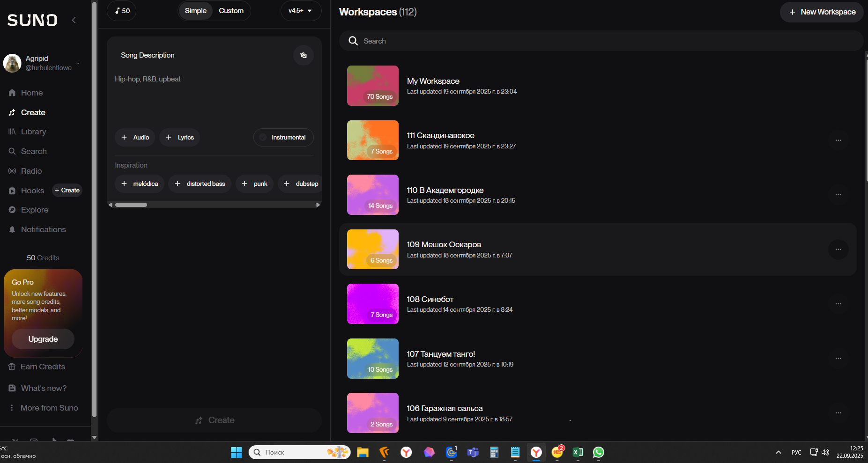Open Notifications bell in sidebar
Screen dimensions: 868x463
[12, 229]
